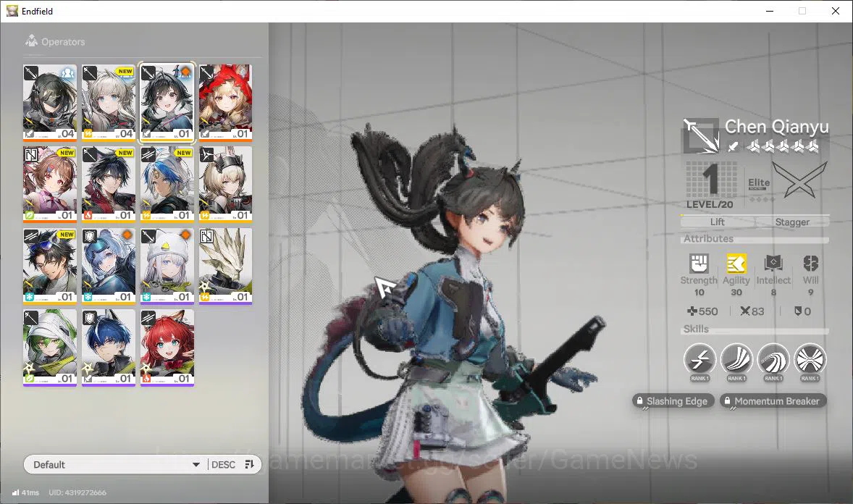Click the highlighted Agility icon
Viewport: 853px width, 504px height.
pos(736,264)
